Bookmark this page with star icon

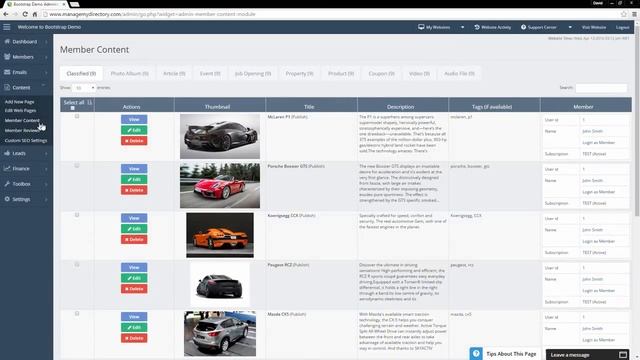pos(624,14)
